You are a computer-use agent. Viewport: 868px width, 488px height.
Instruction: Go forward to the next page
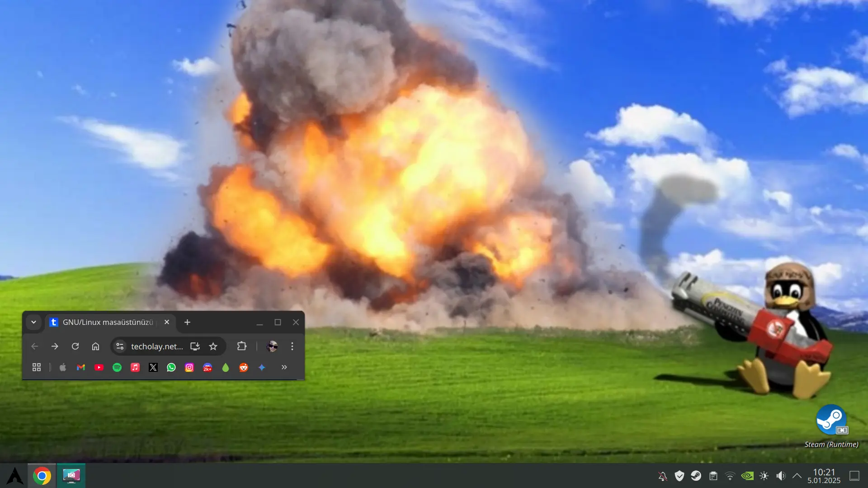[55, 346]
